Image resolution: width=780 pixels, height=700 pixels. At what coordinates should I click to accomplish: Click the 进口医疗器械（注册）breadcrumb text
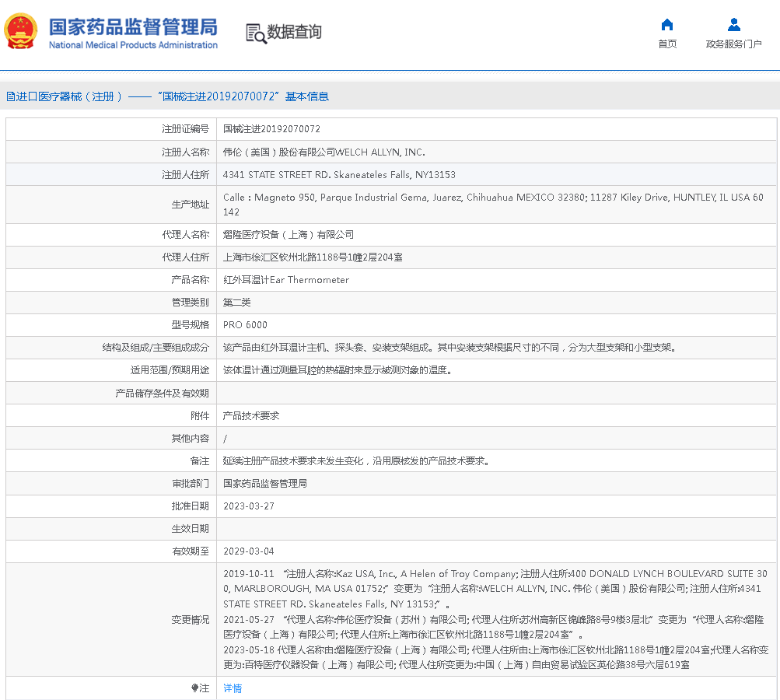(x=69, y=96)
